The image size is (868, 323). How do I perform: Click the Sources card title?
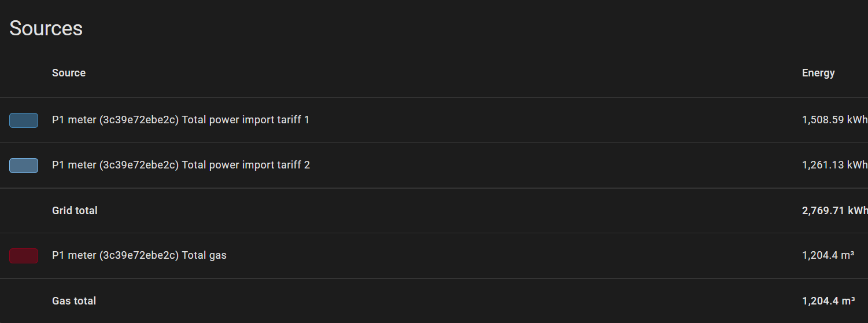[x=46, y=28]
